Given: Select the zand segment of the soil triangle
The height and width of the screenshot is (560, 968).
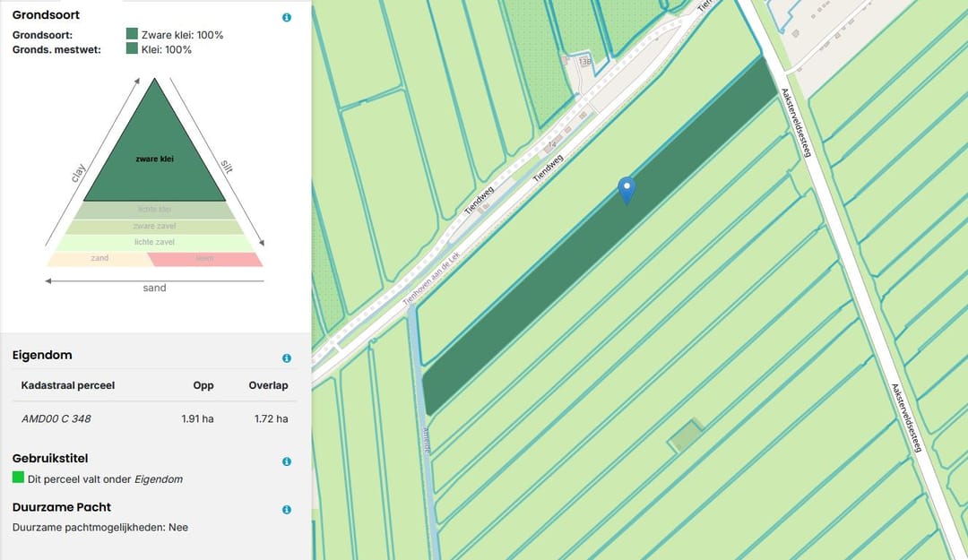Looking at the screenshot, I should click(99, 259).
